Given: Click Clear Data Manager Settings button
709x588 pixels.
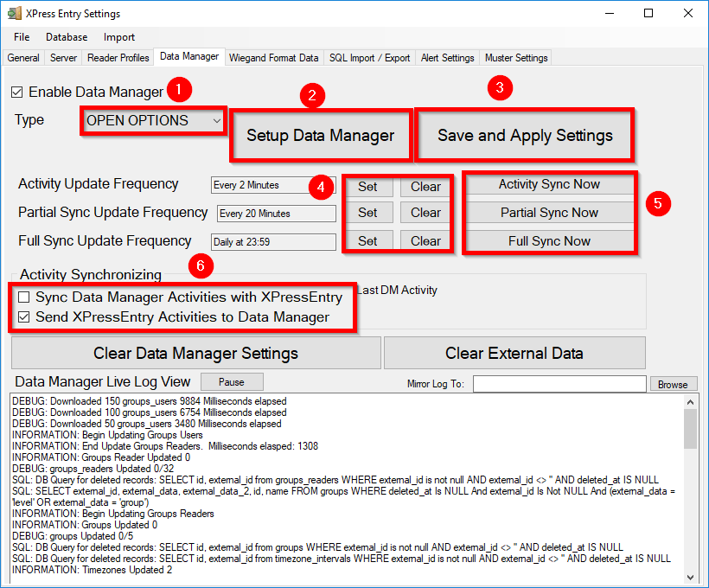Looking at the screenshot, I should pos(195,353).
